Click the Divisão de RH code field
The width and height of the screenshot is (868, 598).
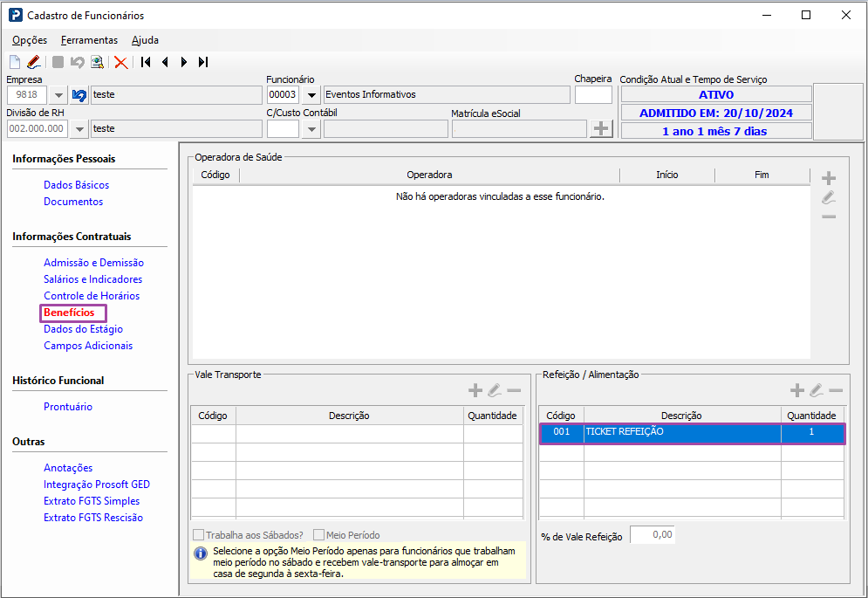point(38,128)
